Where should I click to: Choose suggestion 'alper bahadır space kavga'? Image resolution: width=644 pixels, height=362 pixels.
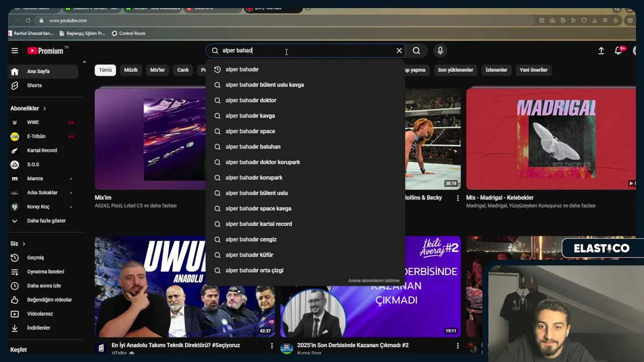tap(305, 209)
